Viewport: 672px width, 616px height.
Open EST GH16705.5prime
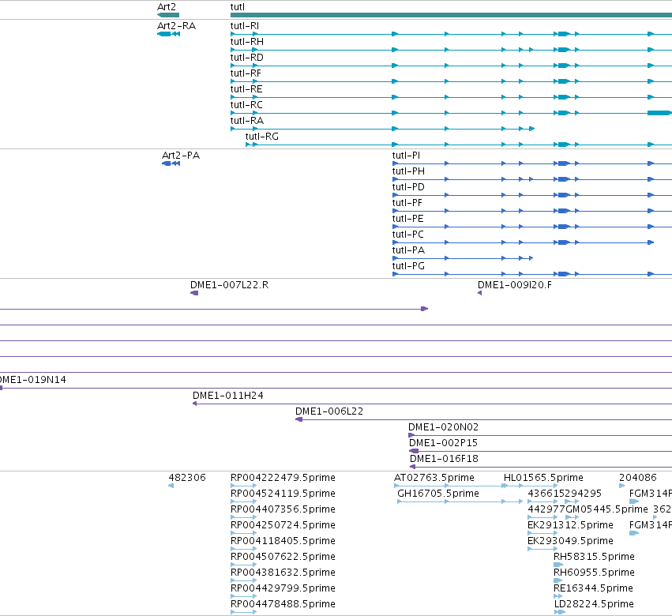(438, 494)
